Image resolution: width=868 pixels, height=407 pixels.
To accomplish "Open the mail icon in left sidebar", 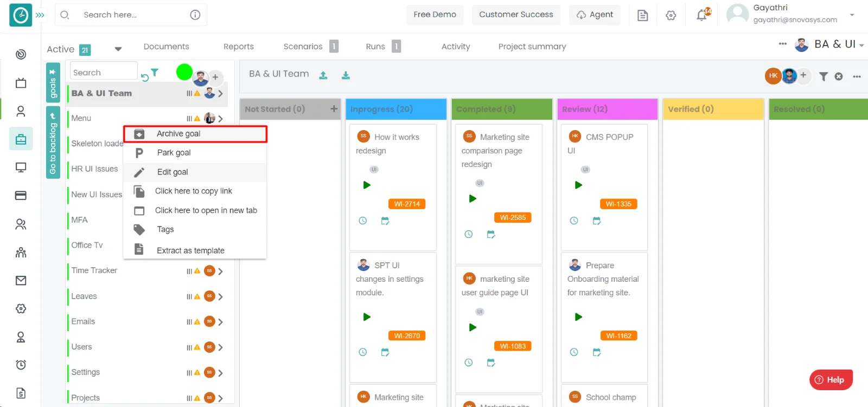I will pyautogui.click(x=21, y=280).
